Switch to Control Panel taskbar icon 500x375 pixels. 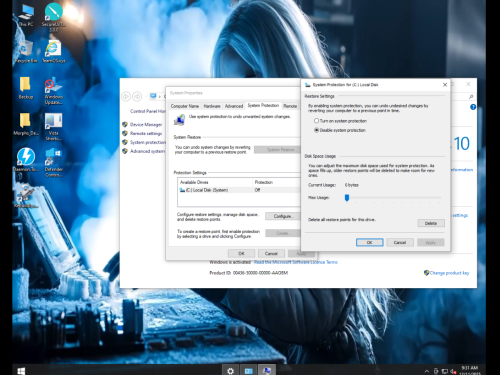[x=248, y=371]
